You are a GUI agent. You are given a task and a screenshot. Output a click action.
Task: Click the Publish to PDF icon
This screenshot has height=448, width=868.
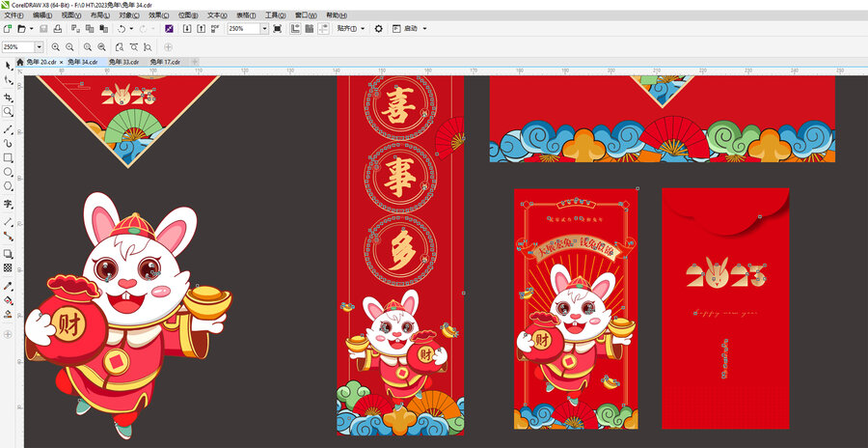click(215, 28)
